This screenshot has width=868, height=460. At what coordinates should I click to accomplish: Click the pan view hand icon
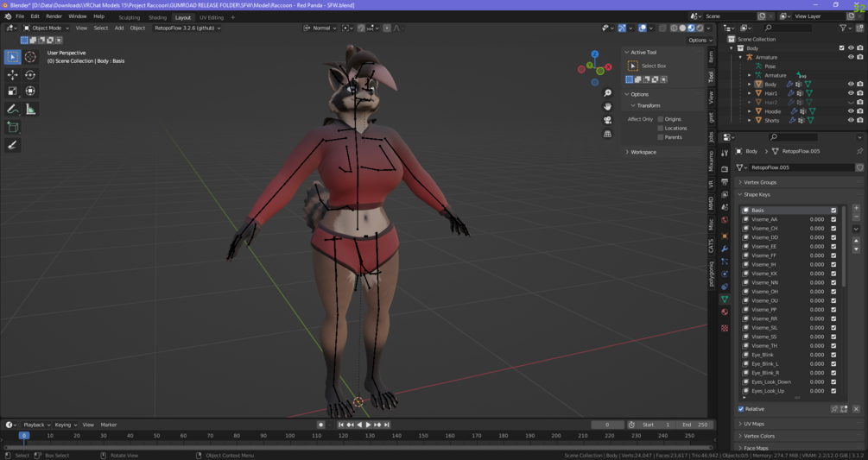point(607,106)
